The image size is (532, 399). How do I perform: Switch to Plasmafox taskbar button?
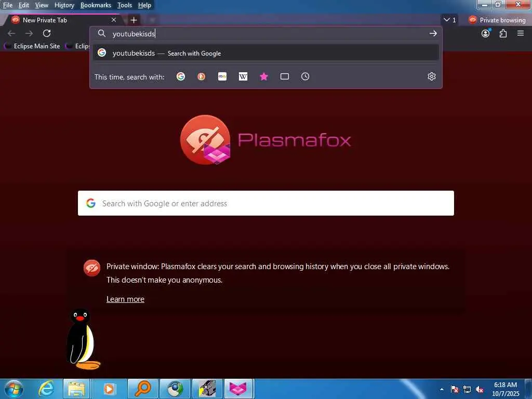tap(238, 389)
